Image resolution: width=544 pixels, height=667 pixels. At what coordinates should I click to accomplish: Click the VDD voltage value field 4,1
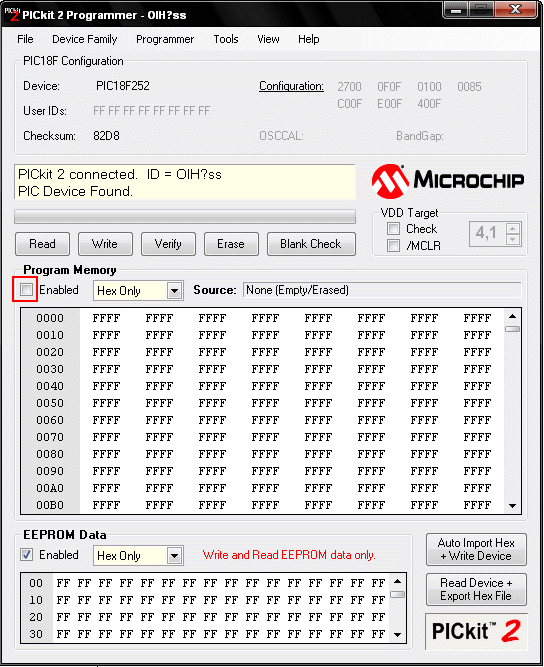tap(487, 234)
